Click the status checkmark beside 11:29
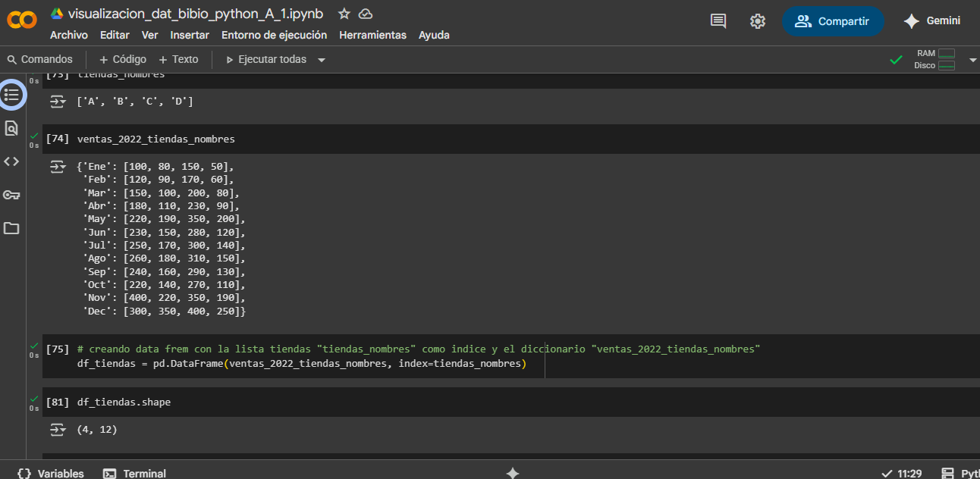The image size is (980, 479). point(887,473)
